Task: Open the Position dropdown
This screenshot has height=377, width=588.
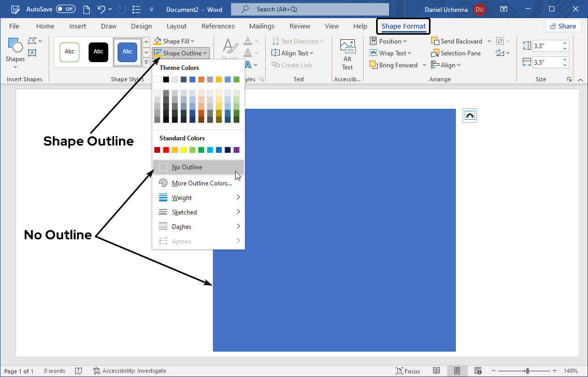Action: 389,41
